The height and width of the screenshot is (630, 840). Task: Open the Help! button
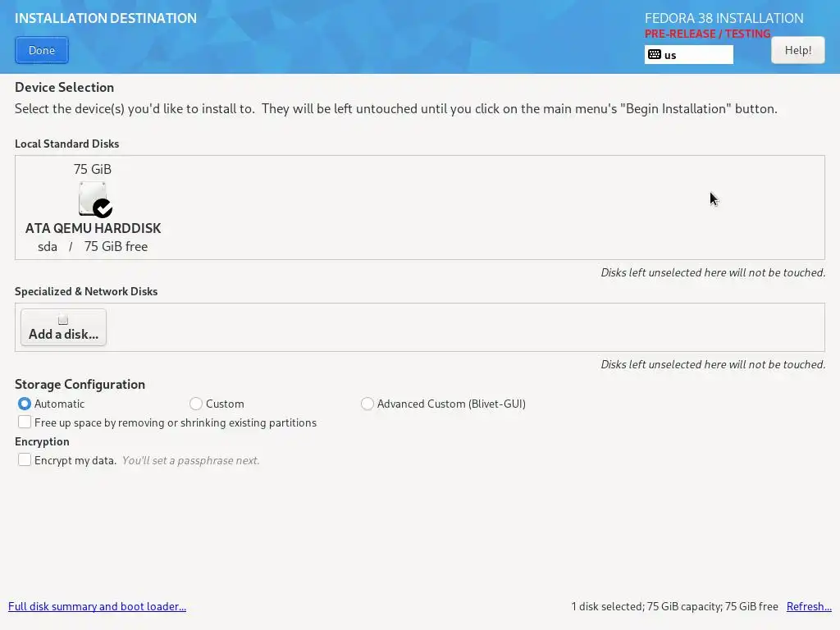click(797, 50)
